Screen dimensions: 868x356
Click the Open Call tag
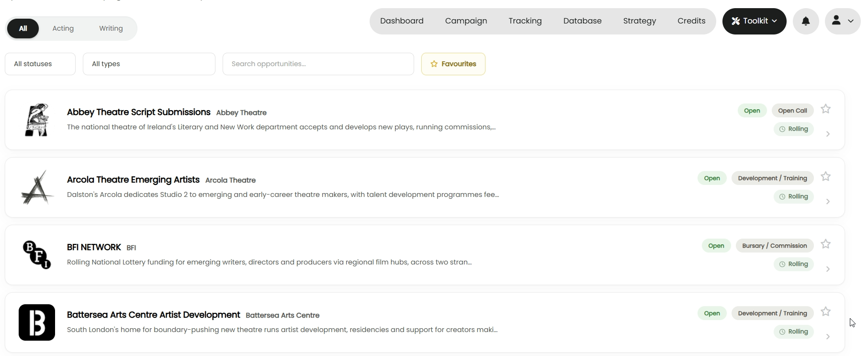pos(792,111)
